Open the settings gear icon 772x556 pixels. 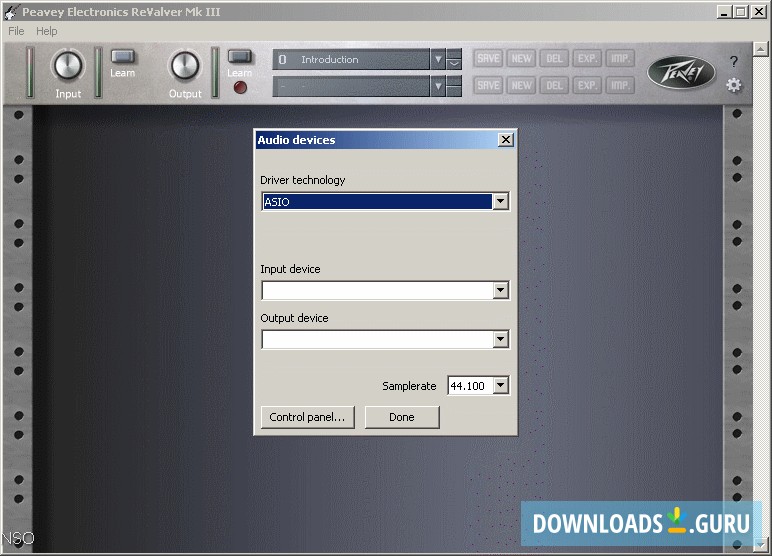coord(734,85)
